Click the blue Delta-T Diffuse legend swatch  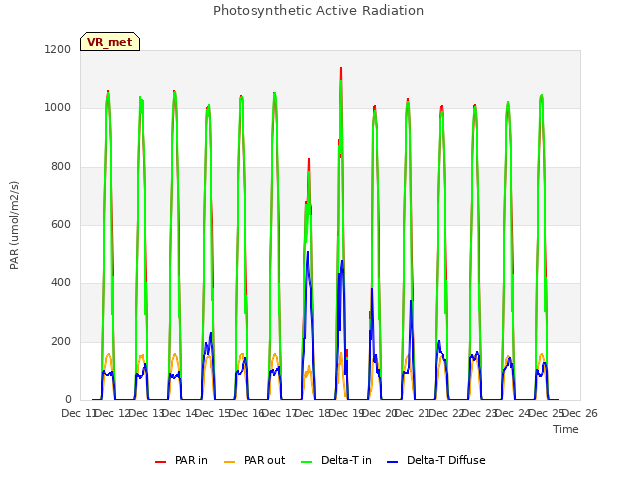[392, 461]
